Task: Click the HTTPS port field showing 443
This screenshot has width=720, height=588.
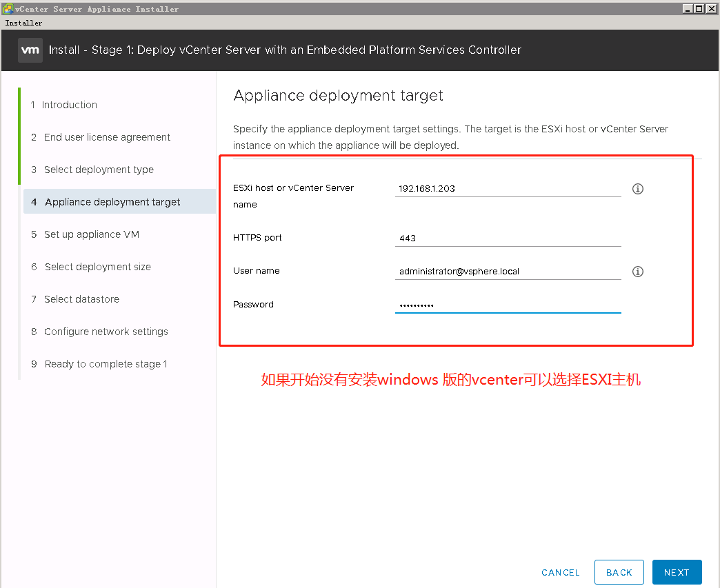Action: pos(508,239)
